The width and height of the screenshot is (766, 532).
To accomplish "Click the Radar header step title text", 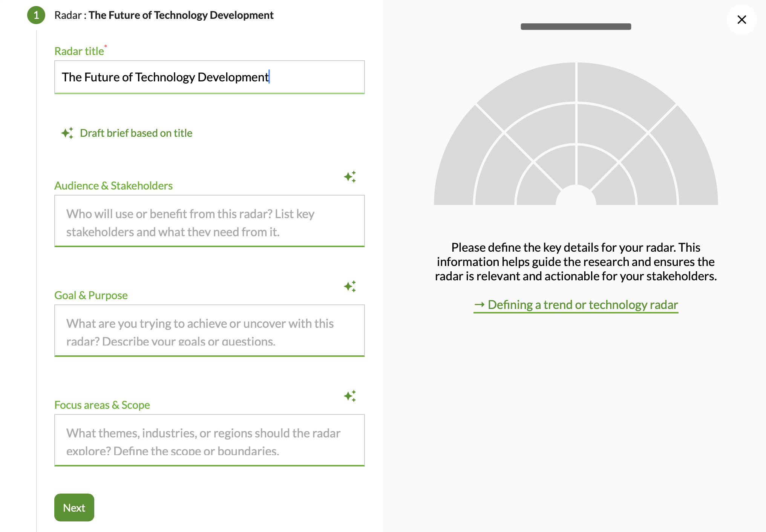I will coord(164,15).
